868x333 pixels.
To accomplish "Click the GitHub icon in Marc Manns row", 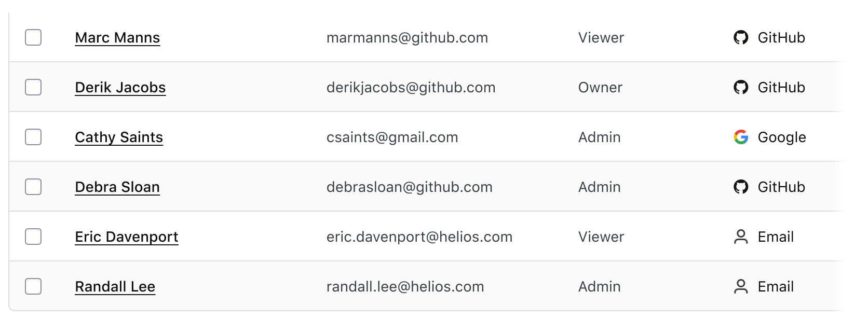I will [741, 37].
